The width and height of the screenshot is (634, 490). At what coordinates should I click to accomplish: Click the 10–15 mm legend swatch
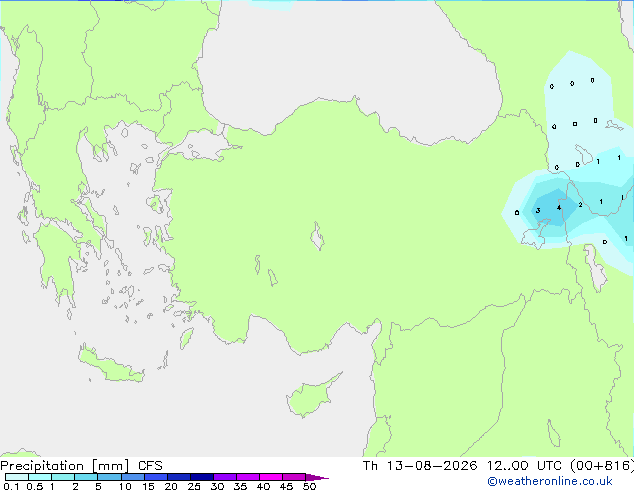coord(133,477)
